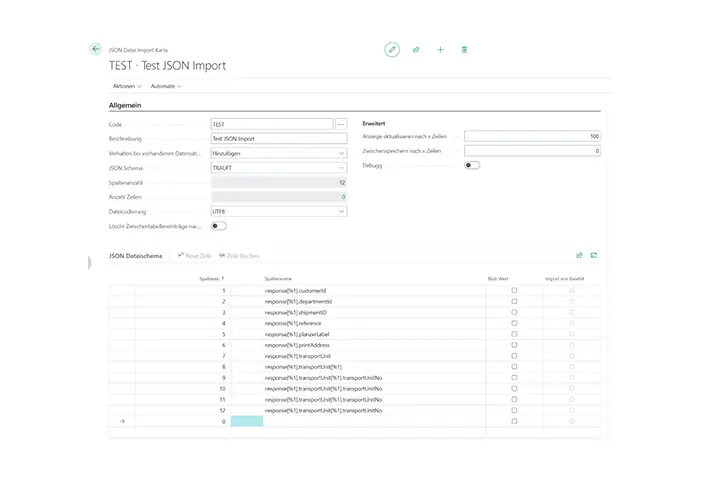Viewport: 716px width, 478px height.
Task: Check Blob Wert for printAddress row
Action: (514, 345)
